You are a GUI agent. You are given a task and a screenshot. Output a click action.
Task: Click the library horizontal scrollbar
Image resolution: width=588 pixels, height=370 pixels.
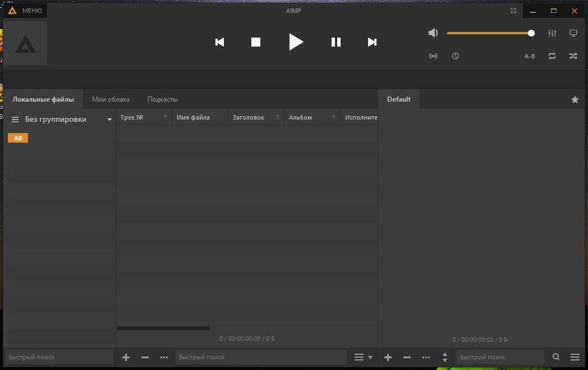click(x=163, y=328)
